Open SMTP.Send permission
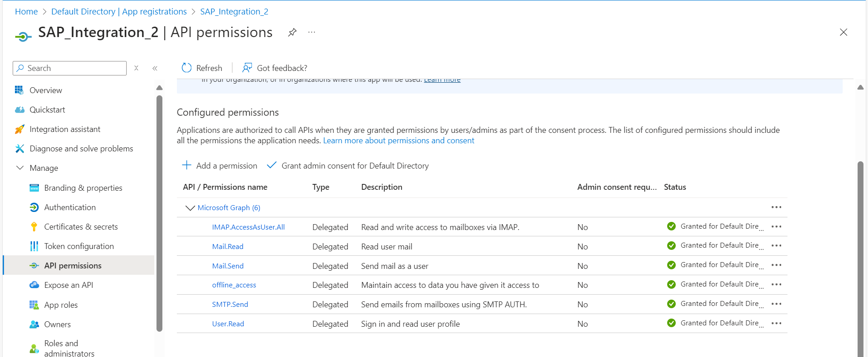Image resolution: width=868 pixels, height=357 pixels. point(230,305)
